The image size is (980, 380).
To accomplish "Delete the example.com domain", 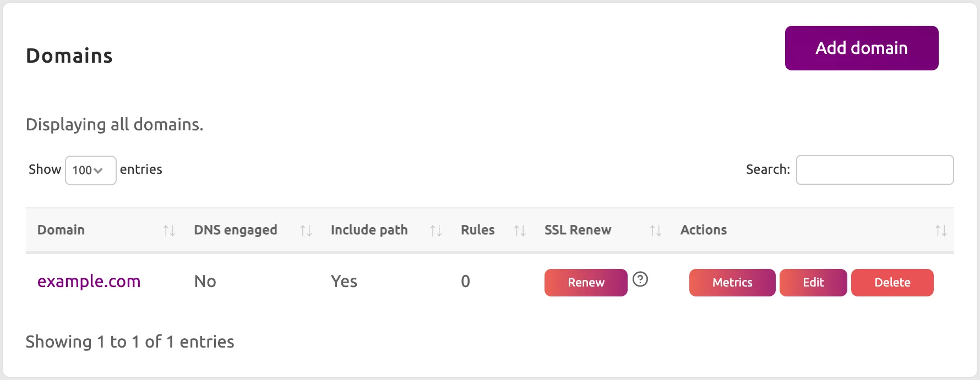I will coord(892,283).
